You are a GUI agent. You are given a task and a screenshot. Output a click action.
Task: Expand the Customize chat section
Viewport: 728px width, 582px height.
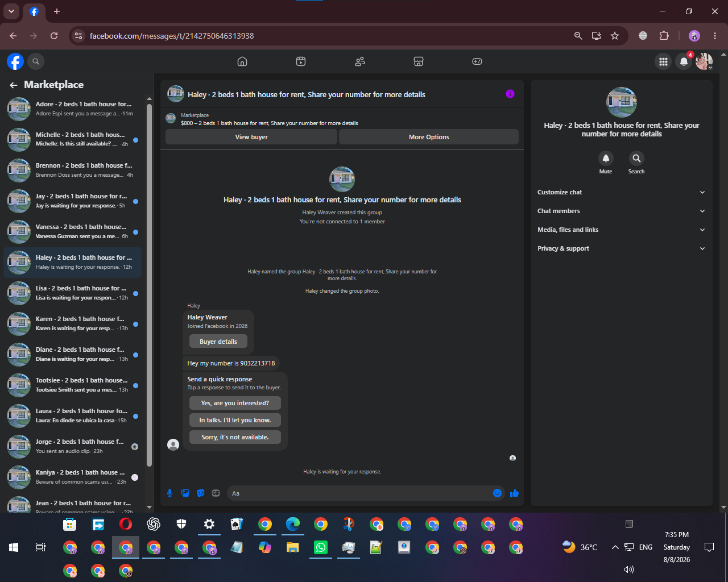621,192
